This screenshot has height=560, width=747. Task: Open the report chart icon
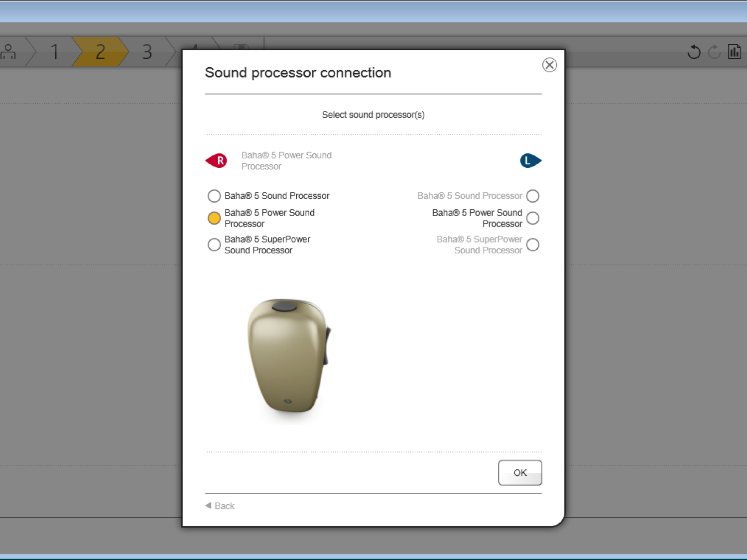point(735,52)
